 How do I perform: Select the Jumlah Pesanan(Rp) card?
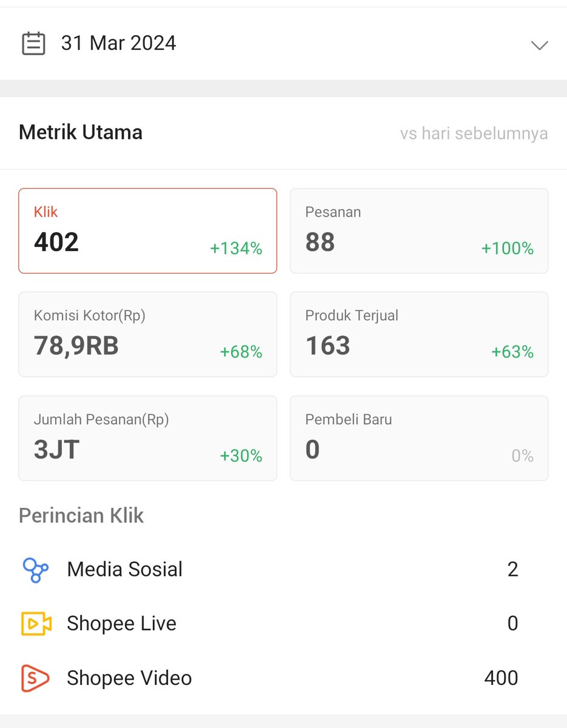147,438
